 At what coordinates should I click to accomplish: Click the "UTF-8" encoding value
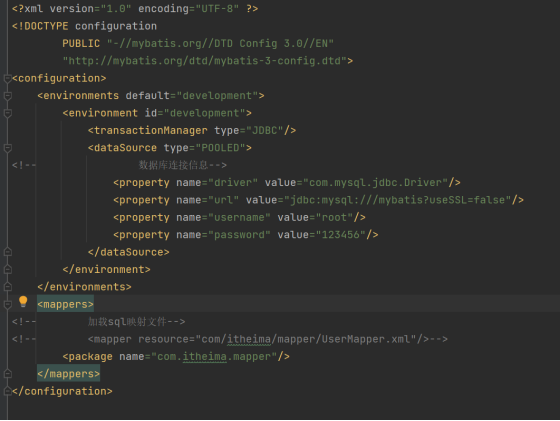217,9
